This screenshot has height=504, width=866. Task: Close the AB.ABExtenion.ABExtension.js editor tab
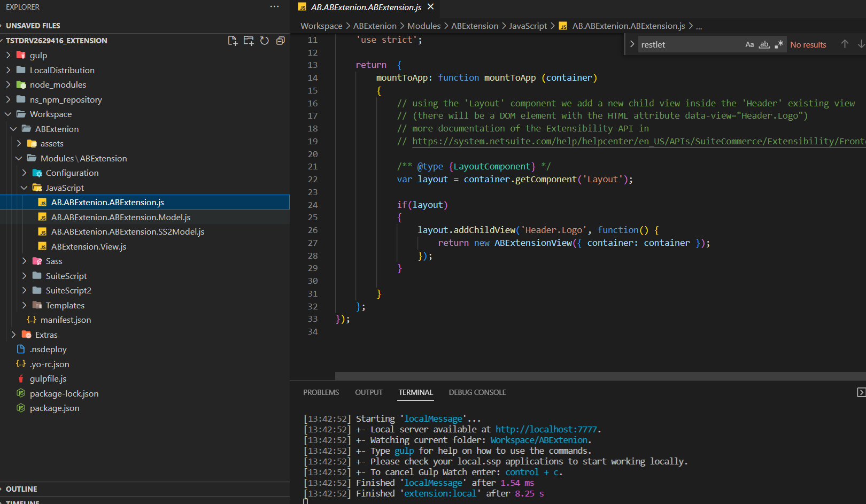coord(431,7)
